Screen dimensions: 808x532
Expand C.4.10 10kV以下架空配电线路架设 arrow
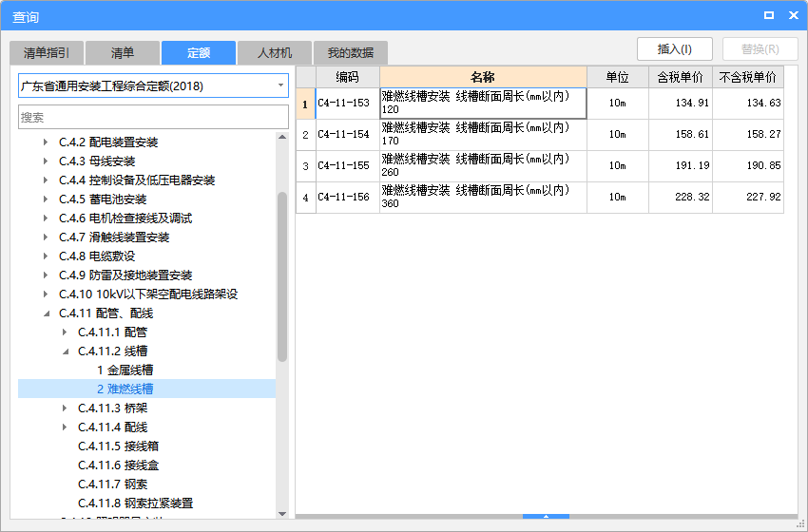pos(46,294)
